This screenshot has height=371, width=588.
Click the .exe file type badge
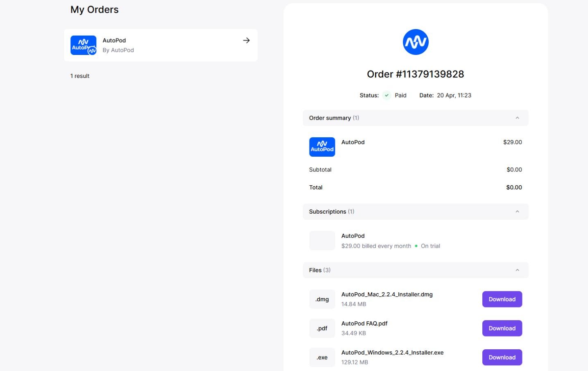[322, 357]
